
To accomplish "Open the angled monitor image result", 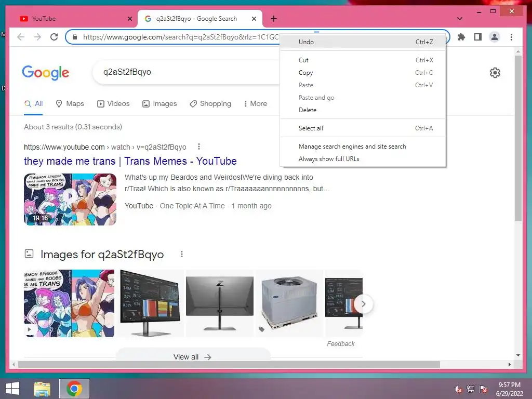I will pyautogui.click(x=150, y=303).
